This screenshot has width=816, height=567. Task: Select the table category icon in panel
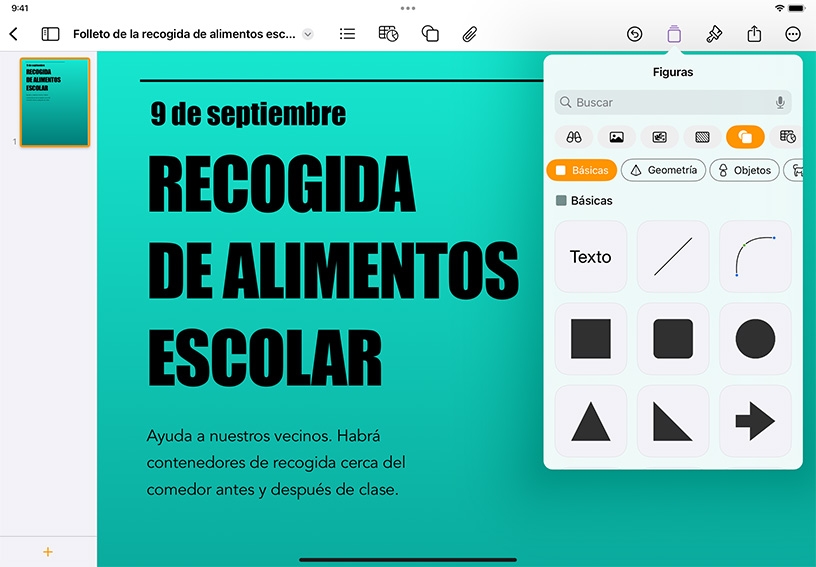coord(787,137)
